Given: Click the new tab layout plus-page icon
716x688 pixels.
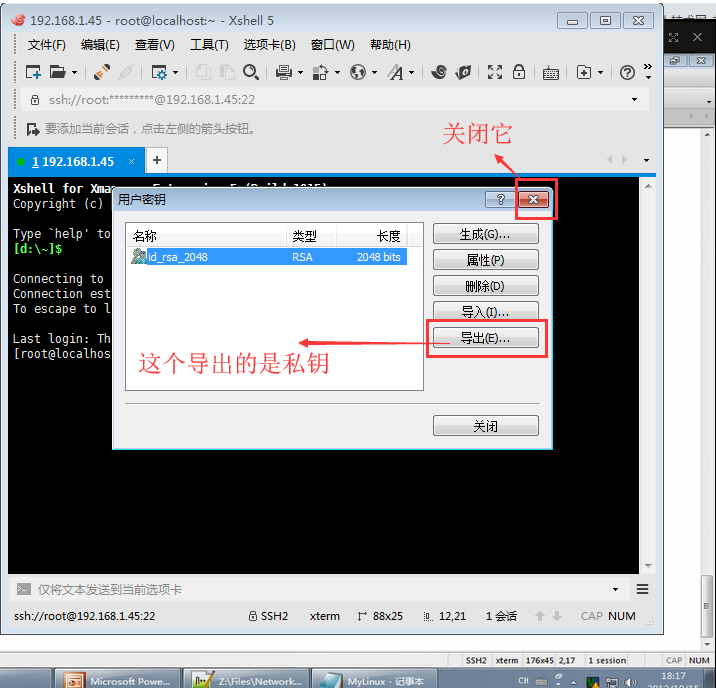Looking at the screenshot, I should (x=584, y=72).
